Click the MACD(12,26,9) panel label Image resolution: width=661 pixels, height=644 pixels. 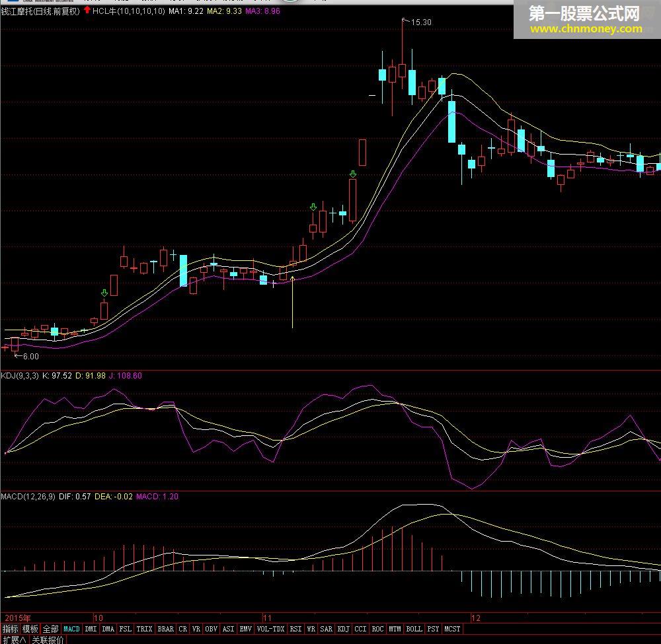click(28, 496)
